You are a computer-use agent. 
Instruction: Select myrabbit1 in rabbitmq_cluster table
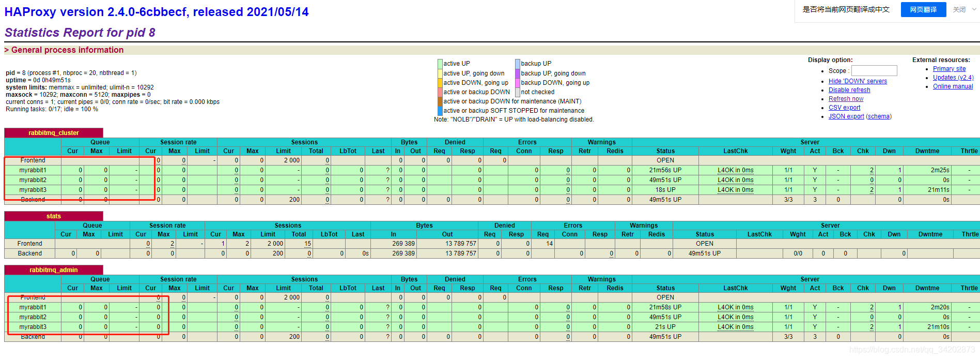coord(33,170)
